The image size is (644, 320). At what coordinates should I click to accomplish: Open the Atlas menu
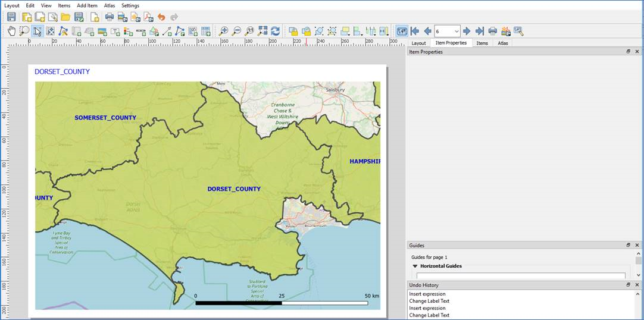coord(110,6)
